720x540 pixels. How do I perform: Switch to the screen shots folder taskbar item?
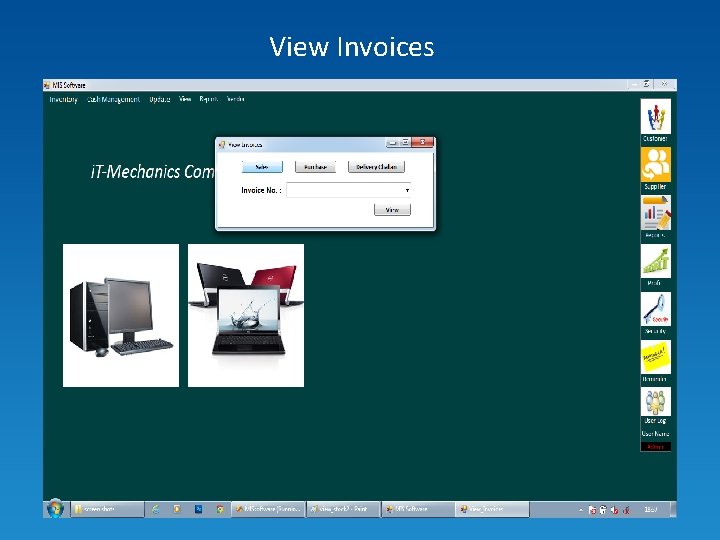point(107,509)
